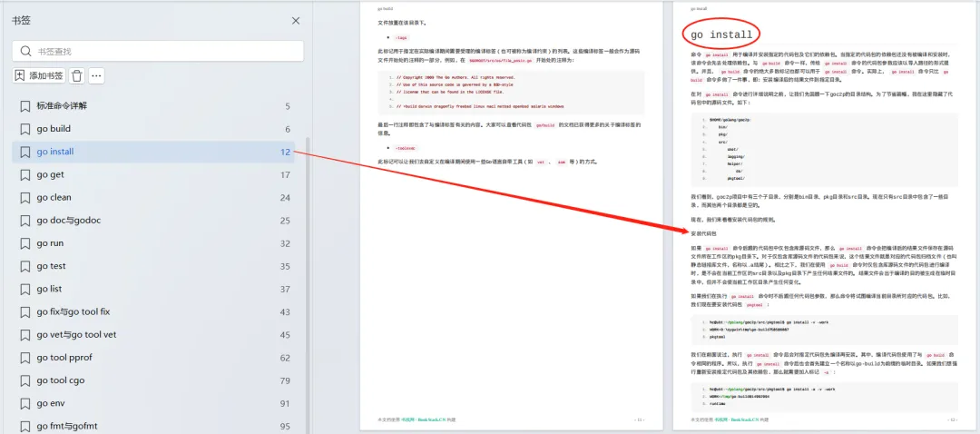Image resolution: width=980 pixels, height=434 pixels.
Task: Close the 书签 bookmarks panel
Action: (296, 21)
